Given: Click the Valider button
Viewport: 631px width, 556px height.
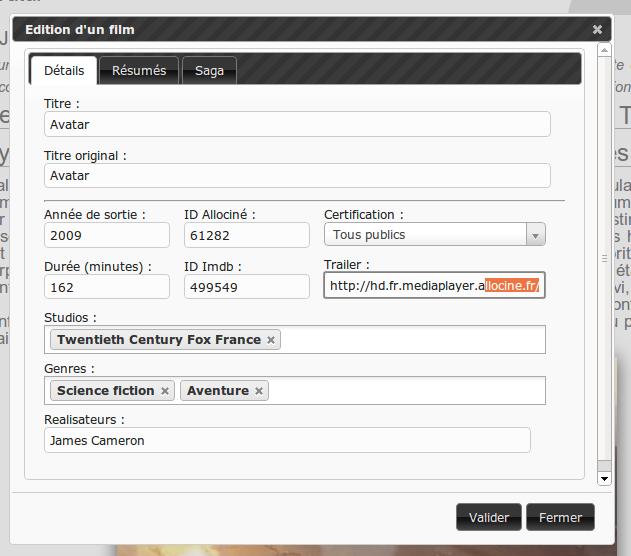Looking at the screenshot, I should coord(489,517).
